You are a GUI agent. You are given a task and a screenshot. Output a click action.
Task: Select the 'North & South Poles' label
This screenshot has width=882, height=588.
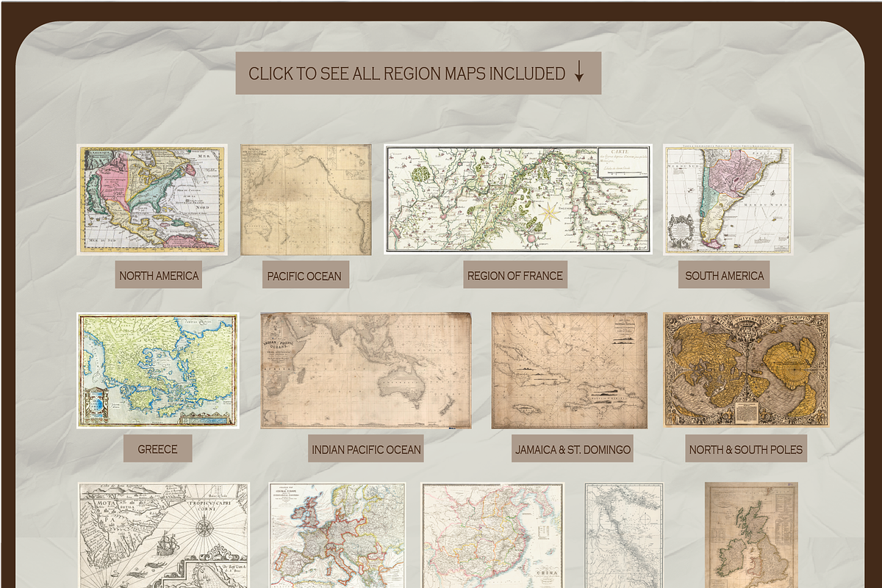point(746,449)
